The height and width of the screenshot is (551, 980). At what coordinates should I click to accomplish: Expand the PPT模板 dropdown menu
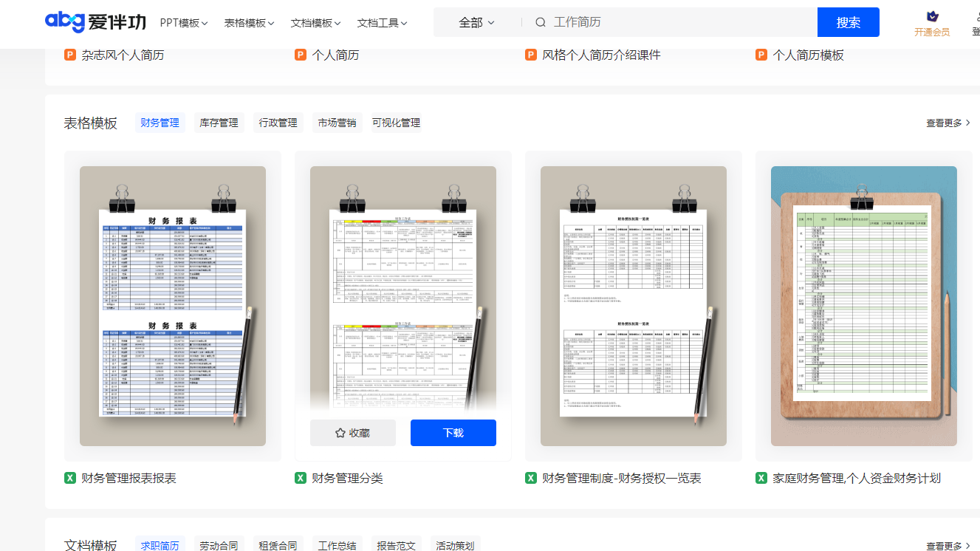(x=184, y=23)
